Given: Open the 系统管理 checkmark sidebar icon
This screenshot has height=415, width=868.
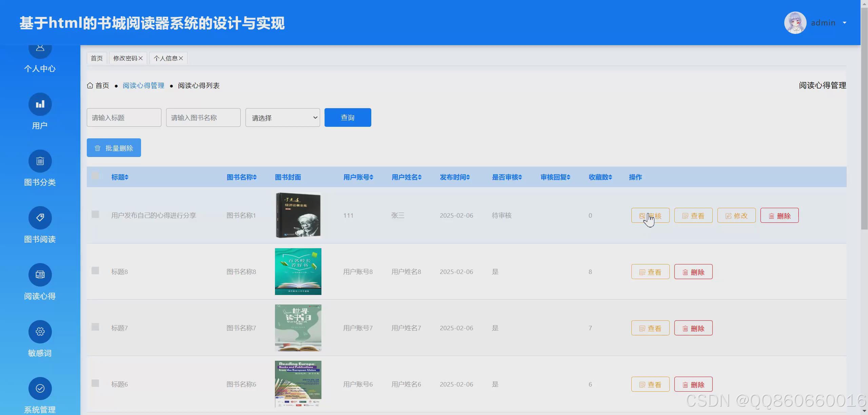Looking at the screenshot, I should (40, 389).
